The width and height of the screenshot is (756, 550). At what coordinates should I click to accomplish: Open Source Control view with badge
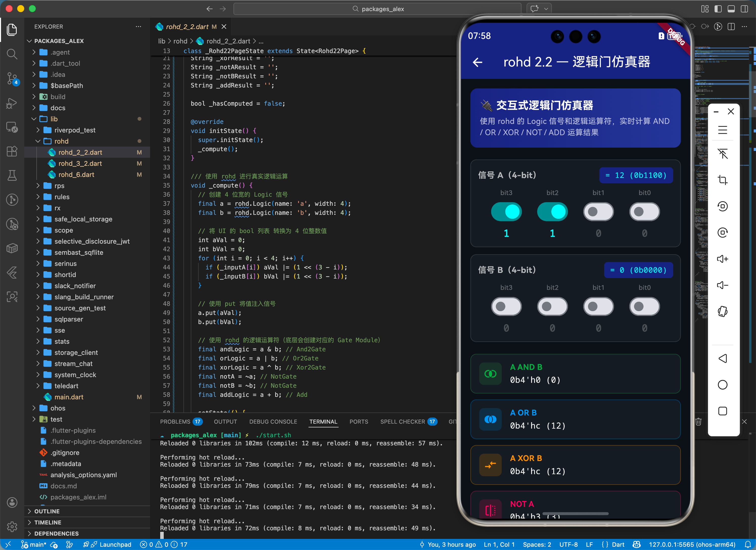pos(12,78)
